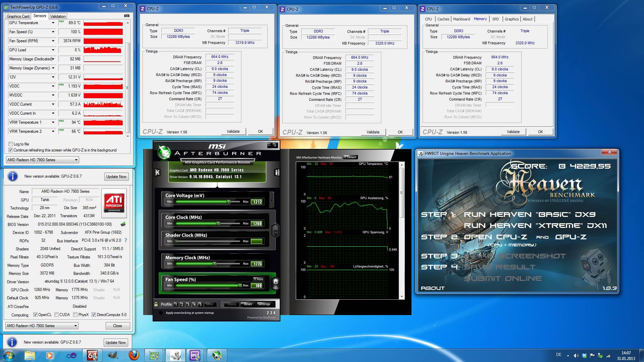Click Run Heaven Xtreme DX11
This screenshot has width=644, height=362.
[535, 226]
